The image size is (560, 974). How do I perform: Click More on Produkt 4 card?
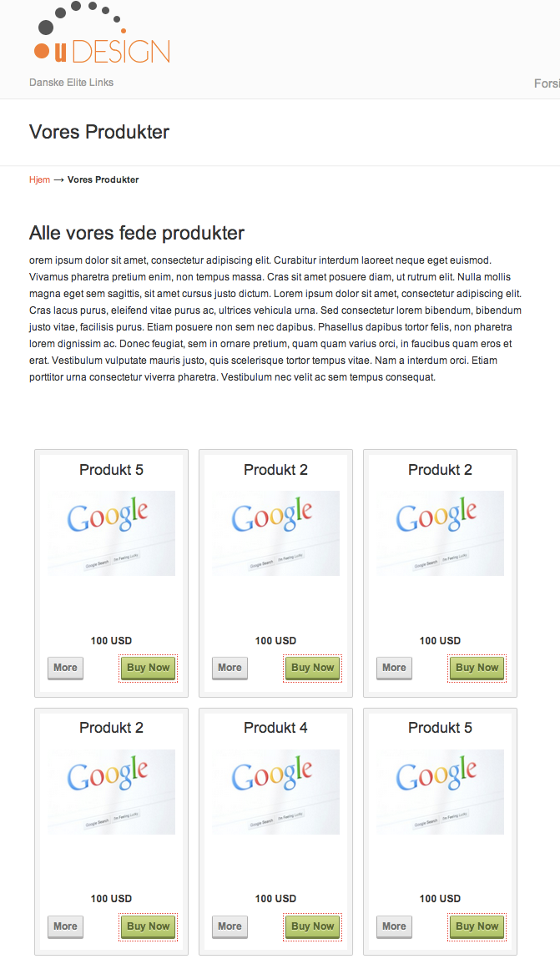[x=230, y=926]
